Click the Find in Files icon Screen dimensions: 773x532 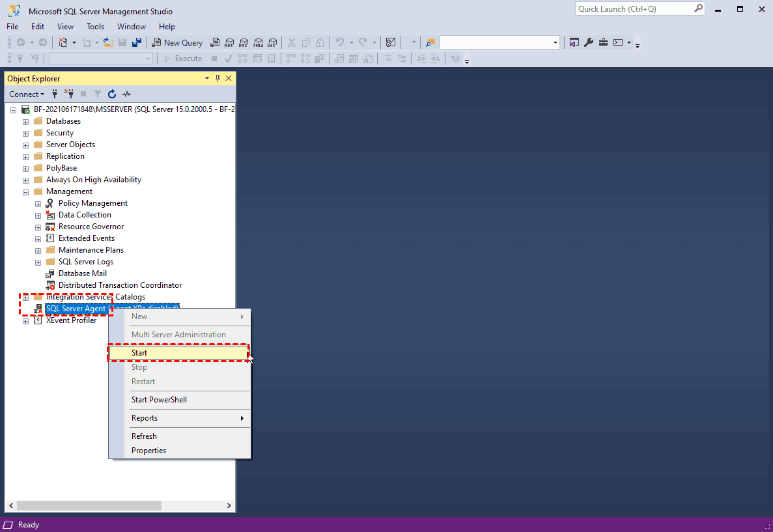[430, 43]
